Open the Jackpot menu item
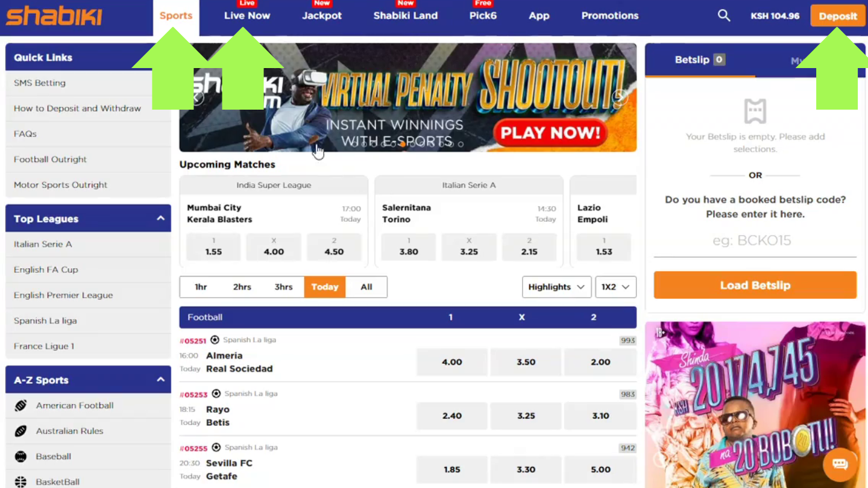The image size is (868, 488). point(322,16)
